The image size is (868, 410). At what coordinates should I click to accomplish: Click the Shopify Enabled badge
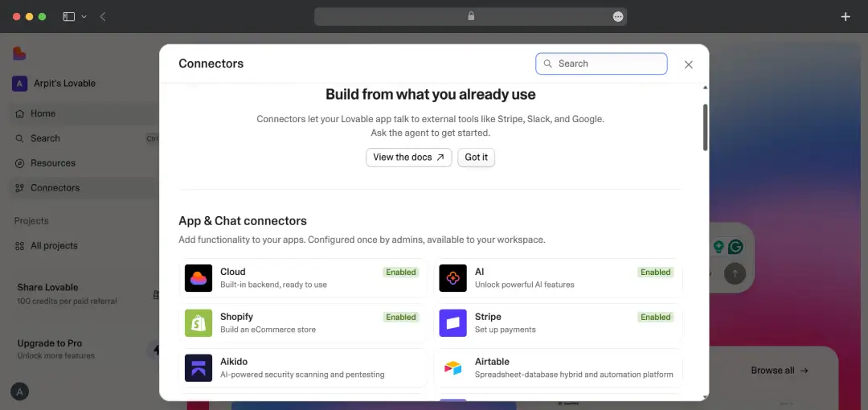pyautogui.click(x=401, y=317)
